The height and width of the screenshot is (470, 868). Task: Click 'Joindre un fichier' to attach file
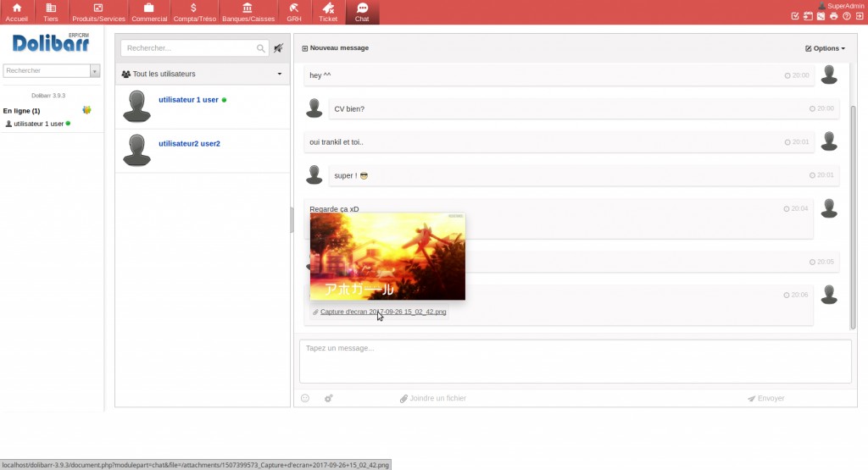tap(432, 398)
